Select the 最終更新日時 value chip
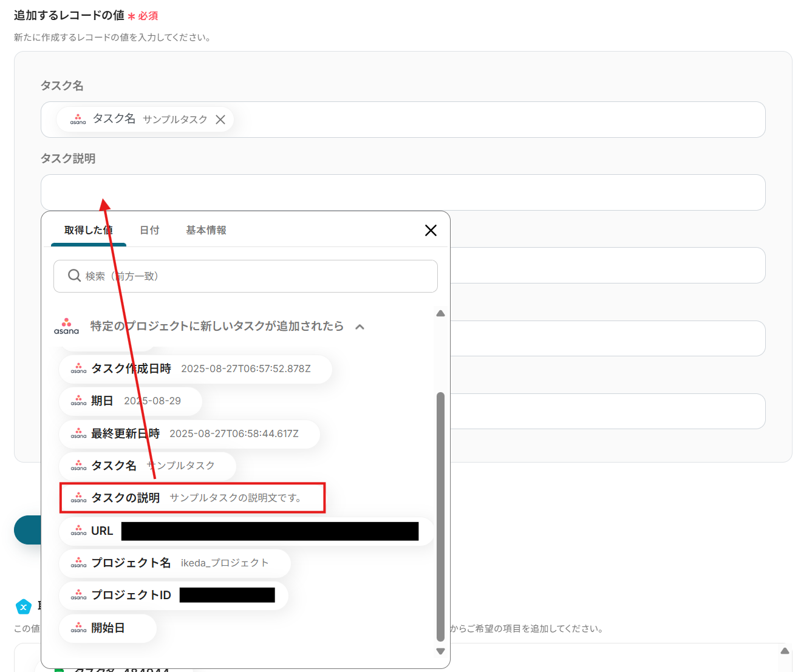The height and width of the screenshot is (672, 798). coord(189,433)
